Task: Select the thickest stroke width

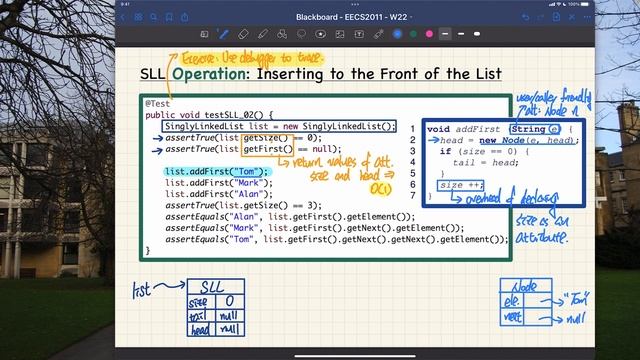Action: [x=477, y=34]
